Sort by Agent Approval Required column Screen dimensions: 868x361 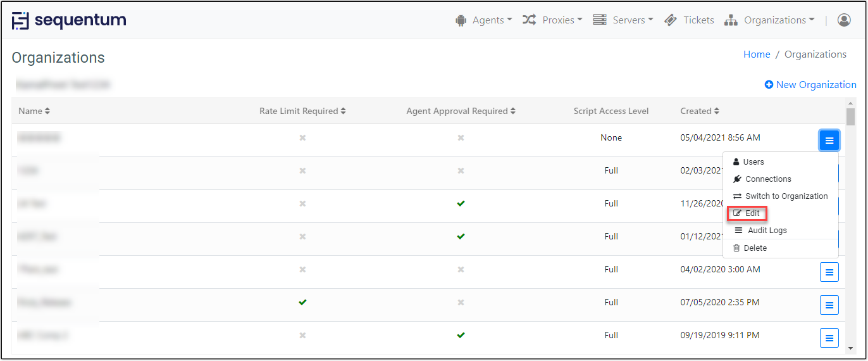coord(461,111)
